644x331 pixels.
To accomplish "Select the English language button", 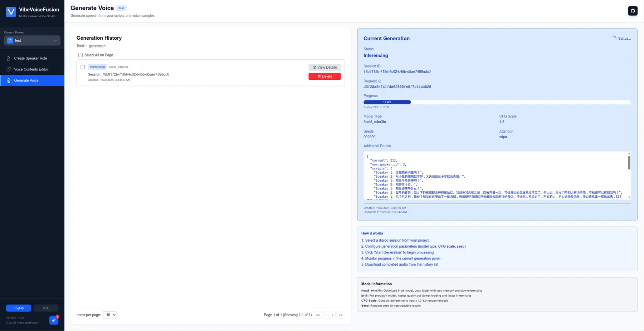I will point(19,308).
